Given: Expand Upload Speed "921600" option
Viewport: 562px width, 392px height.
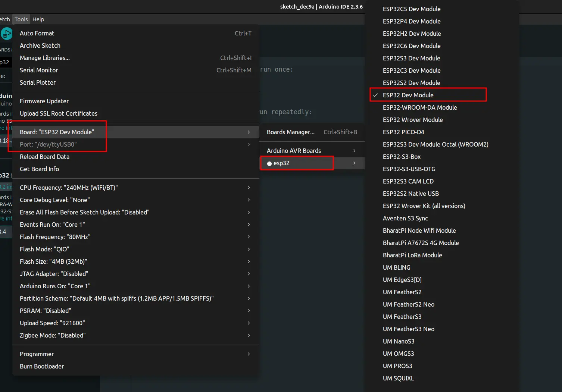Looking at the screenshot, I should pyautogui.click(x=136, y=323).
